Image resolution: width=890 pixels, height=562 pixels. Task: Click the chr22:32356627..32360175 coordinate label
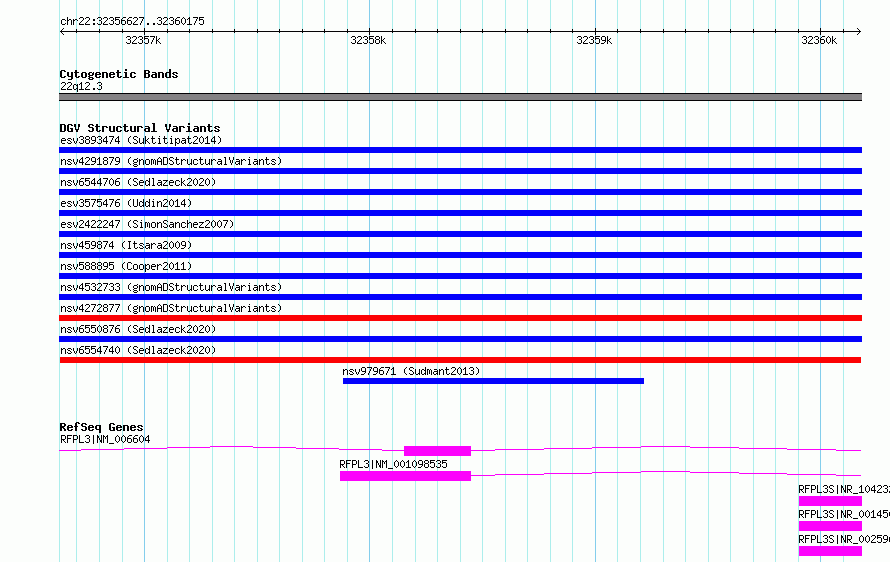coord(132,22)
